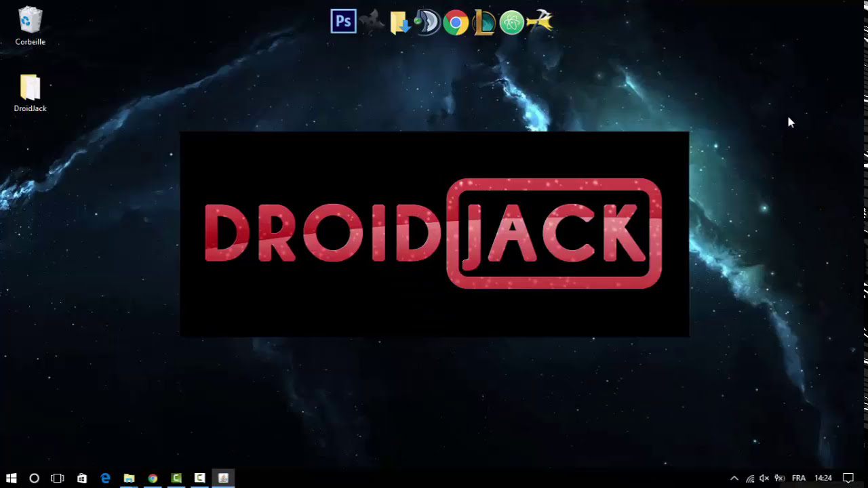Open the Wi-Fi network tray icon
The width and height of the screenshot is (868, 488).
750,478
